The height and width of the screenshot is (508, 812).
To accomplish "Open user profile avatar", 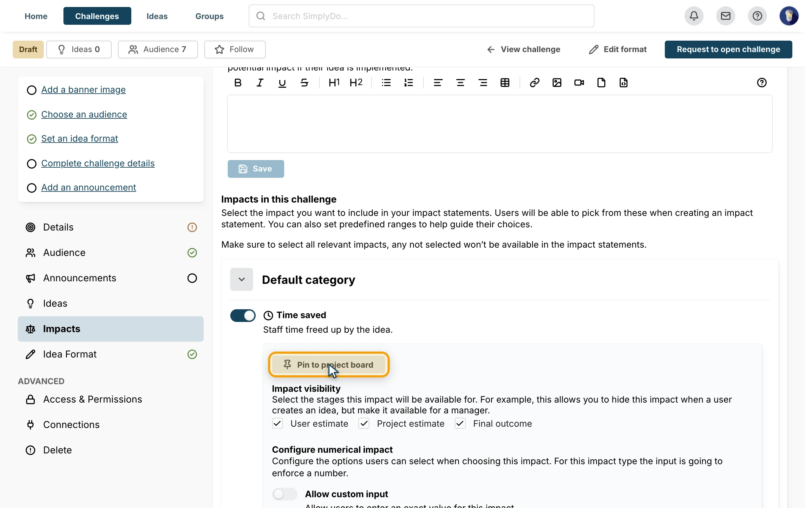I will tap(789, 16).
